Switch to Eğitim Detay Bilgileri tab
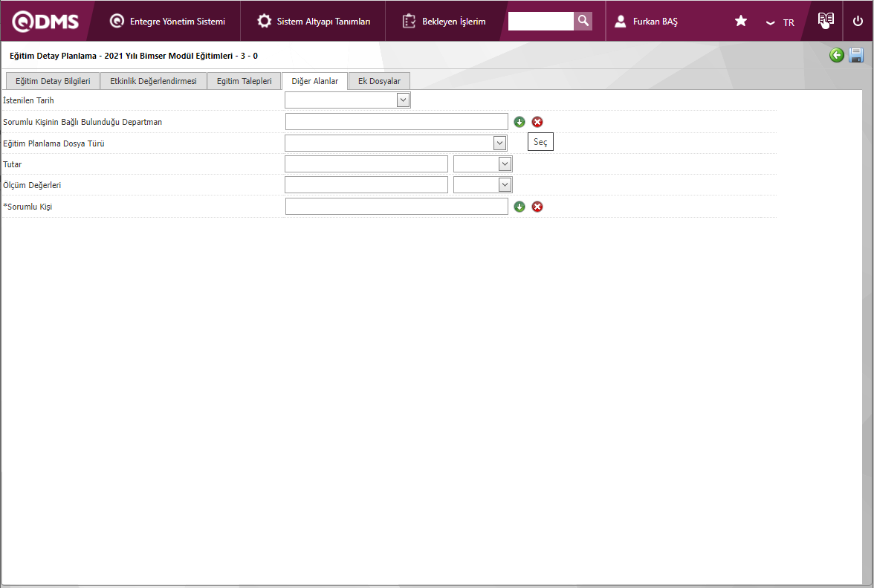The height and width of the screenshot is (588, 874). 53,82
